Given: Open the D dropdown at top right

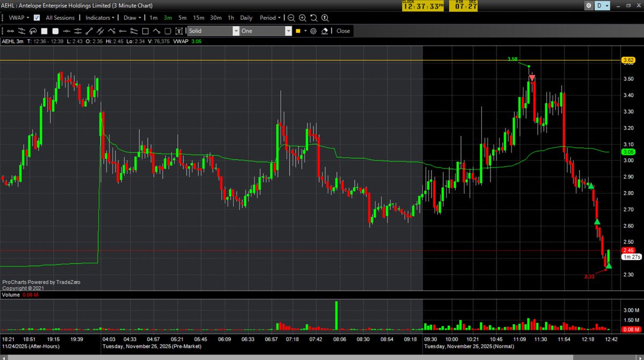Looking at the screenshot, I should click(x=603, y=5).
